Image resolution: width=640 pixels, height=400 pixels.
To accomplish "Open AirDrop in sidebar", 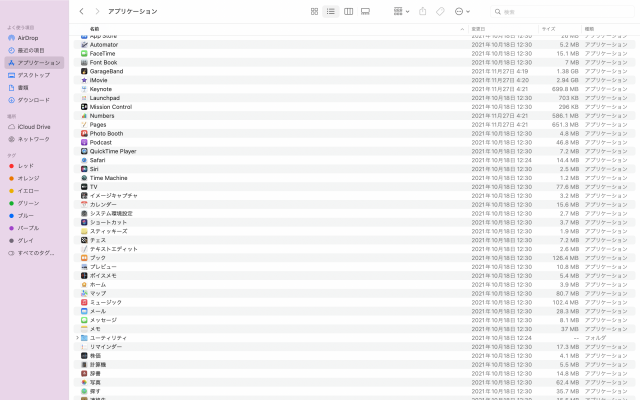I will pyautogui.click(x=28, y=38).
